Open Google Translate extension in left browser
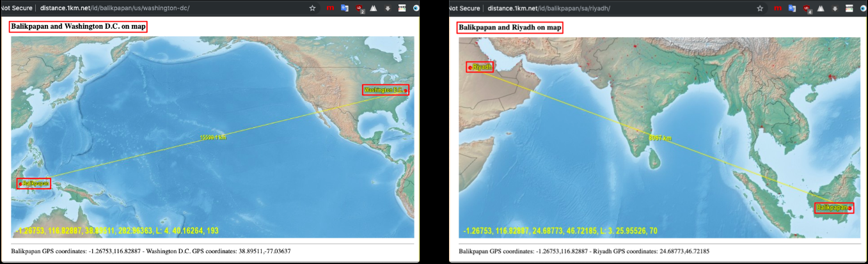 click(345, 8)
